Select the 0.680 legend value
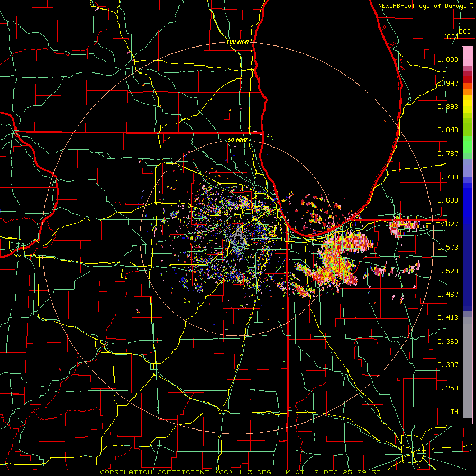476x476 pixels. (x=448, y=200)
